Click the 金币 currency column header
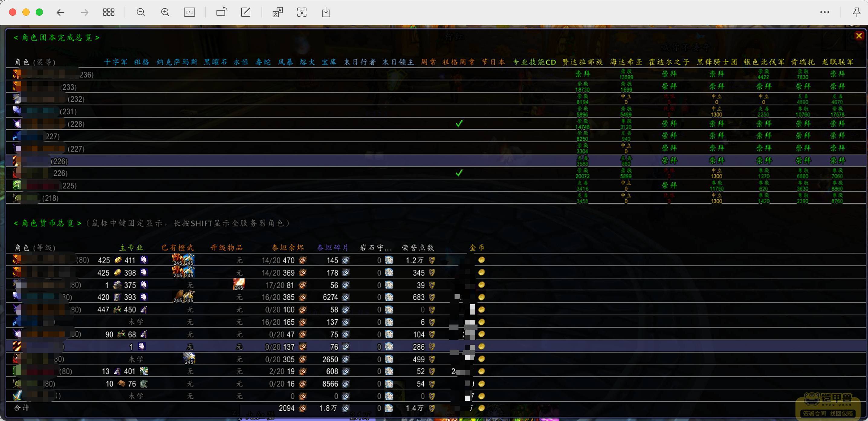Viewport: 868px width, 421px height. click(477, 248)
